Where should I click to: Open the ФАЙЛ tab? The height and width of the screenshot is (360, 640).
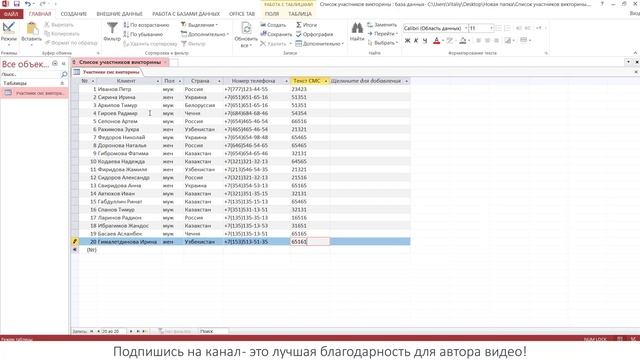point(11,14)
